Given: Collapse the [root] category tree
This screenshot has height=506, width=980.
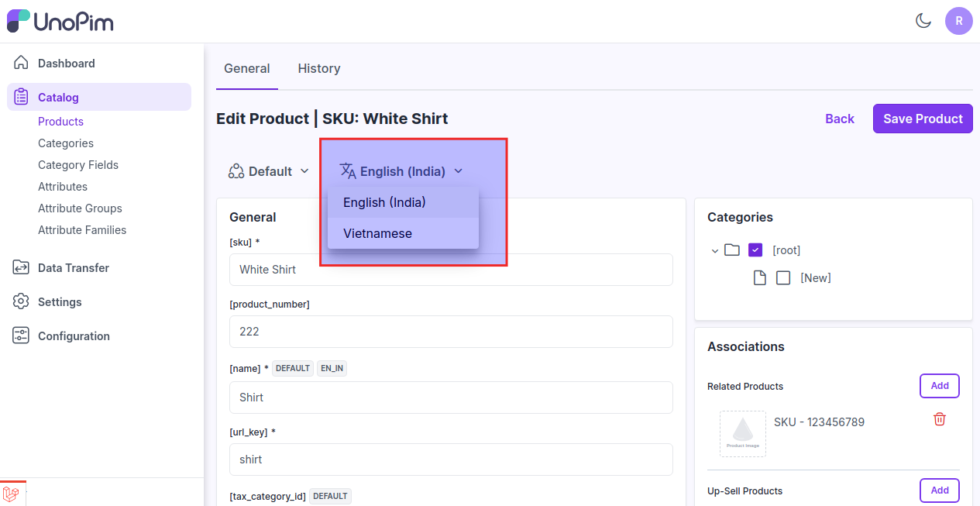Looking at the screenshot, I should 714,250.
